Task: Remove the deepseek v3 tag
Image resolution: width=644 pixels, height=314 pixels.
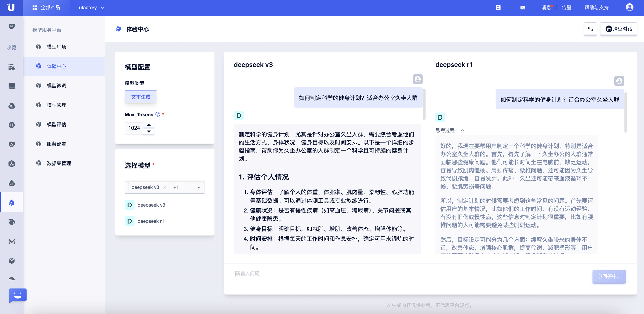Action: (x=165, y=187)
